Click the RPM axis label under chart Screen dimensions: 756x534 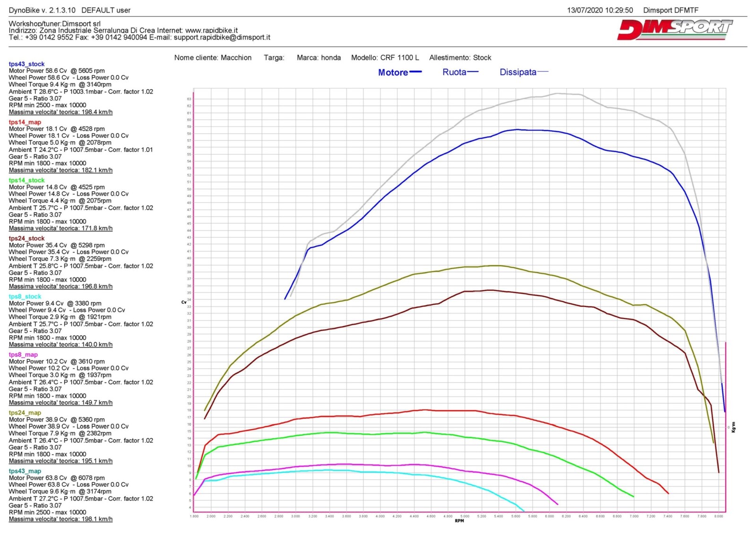[459, 521]
